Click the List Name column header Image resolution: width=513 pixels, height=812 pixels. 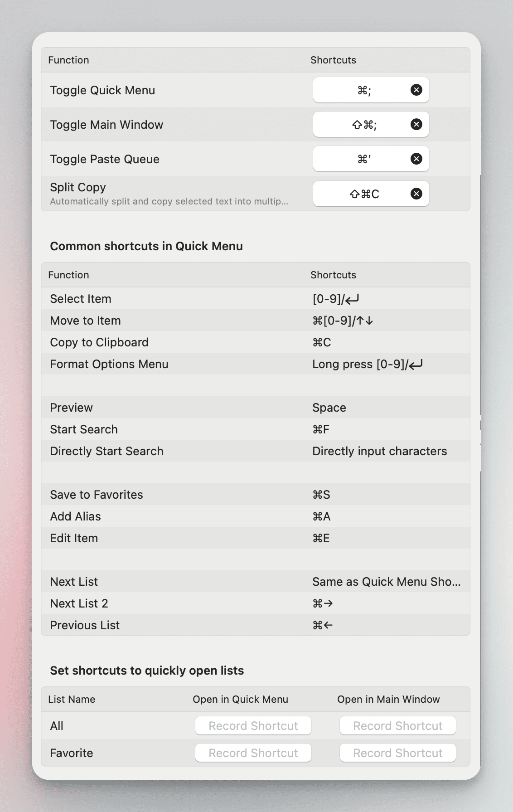coord(72,700)
